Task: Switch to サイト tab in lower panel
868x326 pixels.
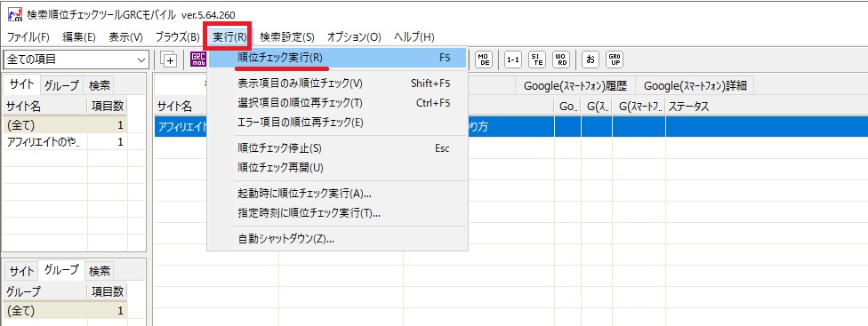Action: [22, 271]
